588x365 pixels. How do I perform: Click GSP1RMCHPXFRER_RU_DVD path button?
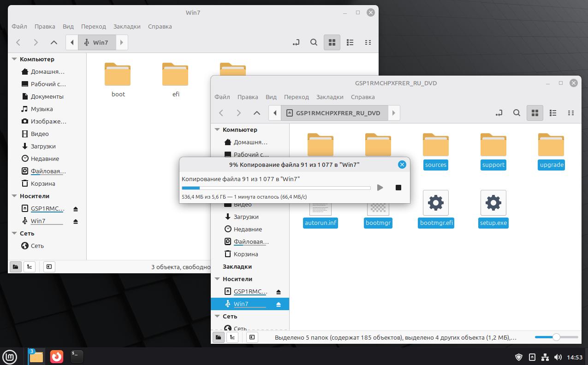tap(334, 113)
